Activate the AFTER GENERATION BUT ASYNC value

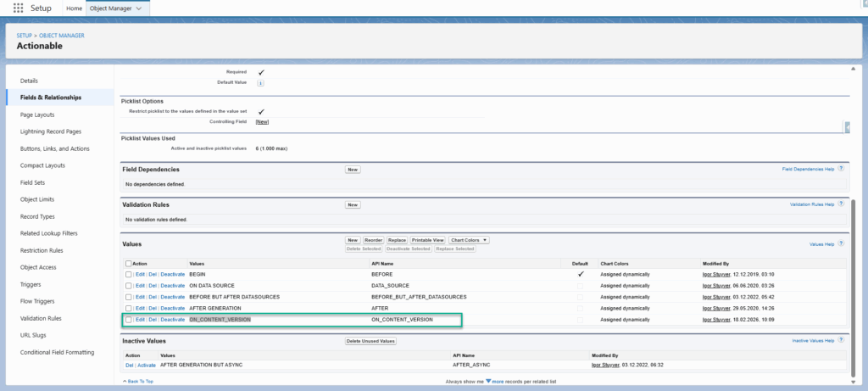tap(147, 365)
